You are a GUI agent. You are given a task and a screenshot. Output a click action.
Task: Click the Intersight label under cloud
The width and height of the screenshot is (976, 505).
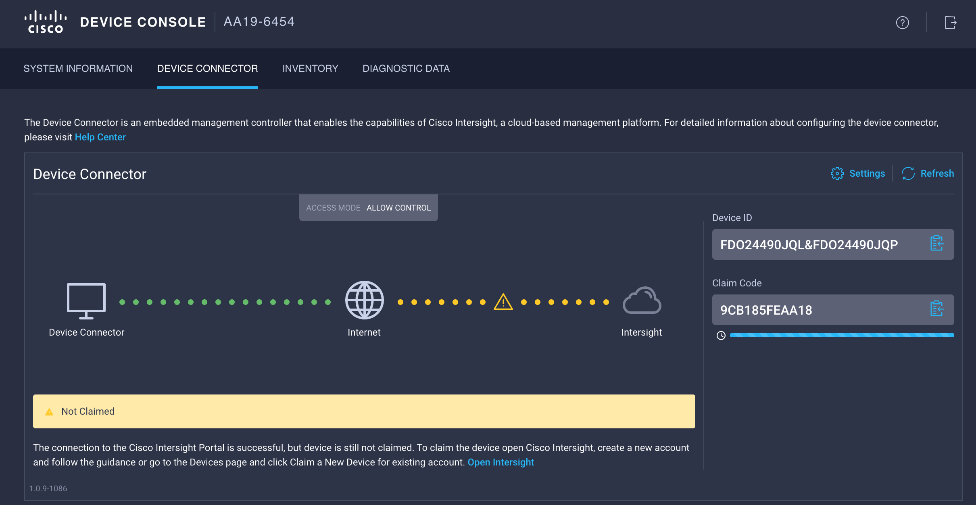tap(642, 333)
